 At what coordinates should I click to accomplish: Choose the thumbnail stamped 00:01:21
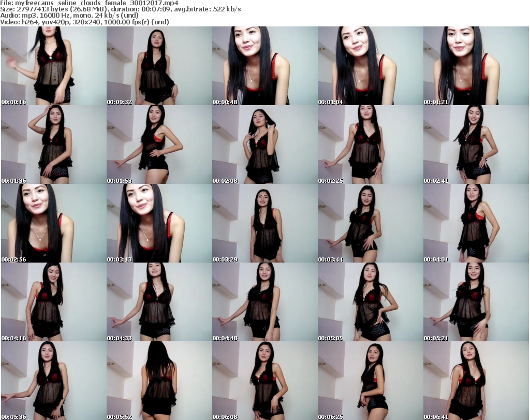pos(476,66)
